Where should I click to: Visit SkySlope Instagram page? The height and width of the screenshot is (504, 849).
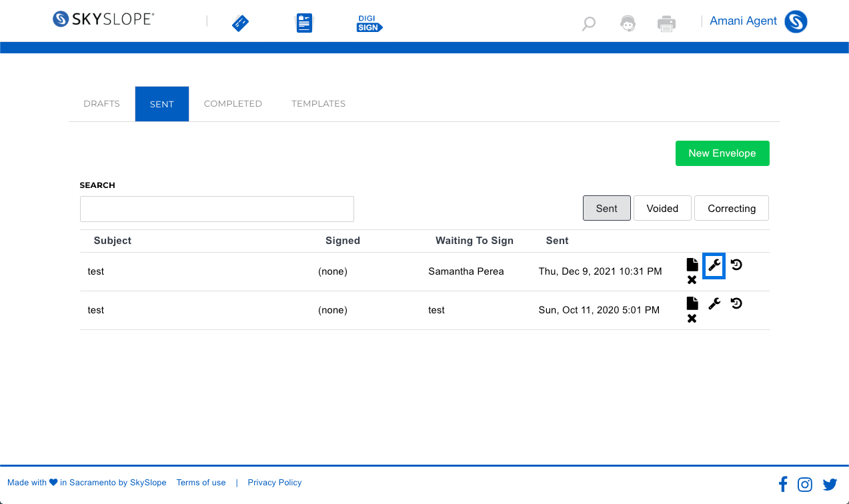[805, 485]
